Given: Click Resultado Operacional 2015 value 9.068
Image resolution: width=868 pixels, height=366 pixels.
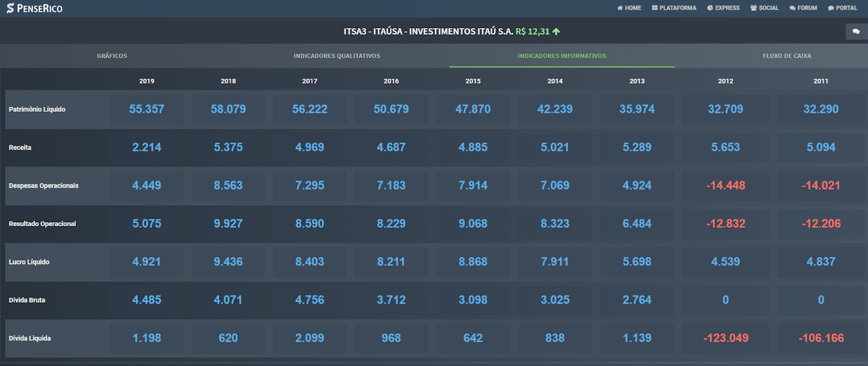Looking at the screenshot, I should [473, 224].
